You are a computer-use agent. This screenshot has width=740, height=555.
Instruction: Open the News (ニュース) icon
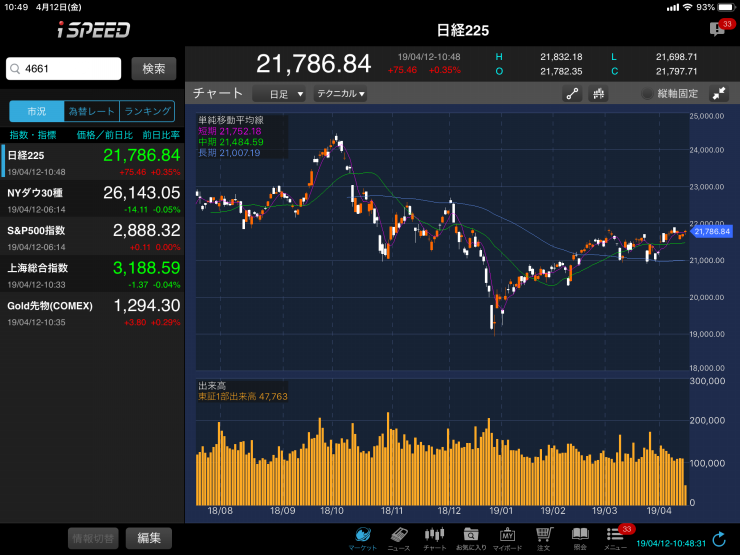[x=398, y=536]
